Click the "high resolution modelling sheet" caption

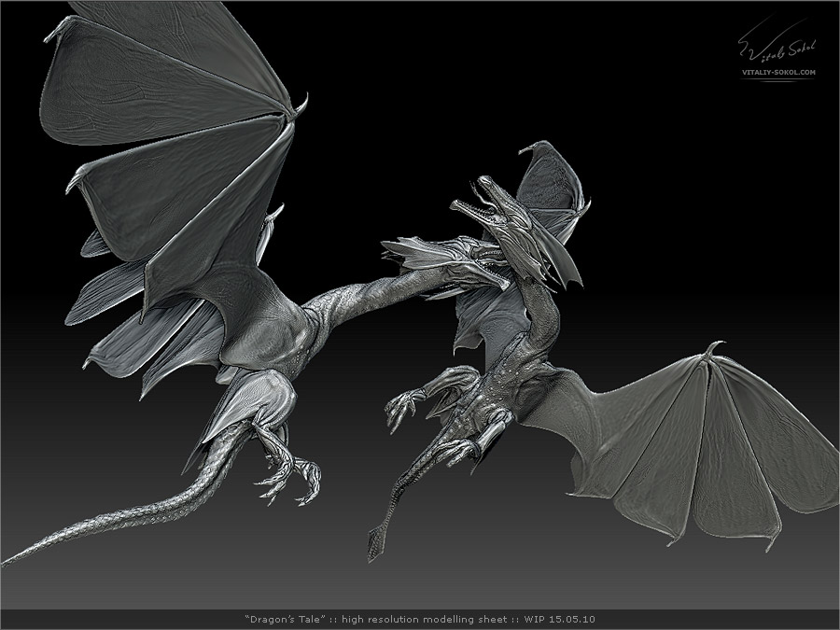point(425,620)
